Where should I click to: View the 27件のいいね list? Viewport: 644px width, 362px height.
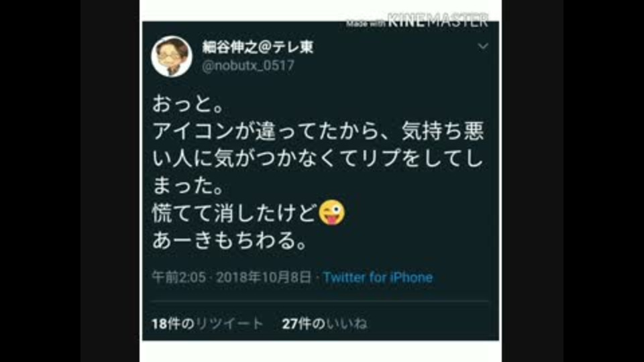(325, 324)
